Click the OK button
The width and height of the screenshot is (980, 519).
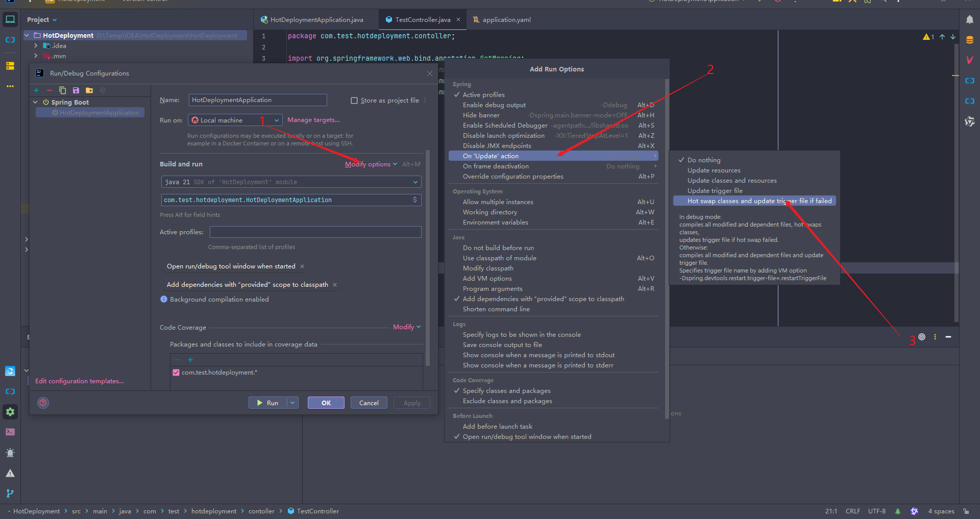point(326,403)
